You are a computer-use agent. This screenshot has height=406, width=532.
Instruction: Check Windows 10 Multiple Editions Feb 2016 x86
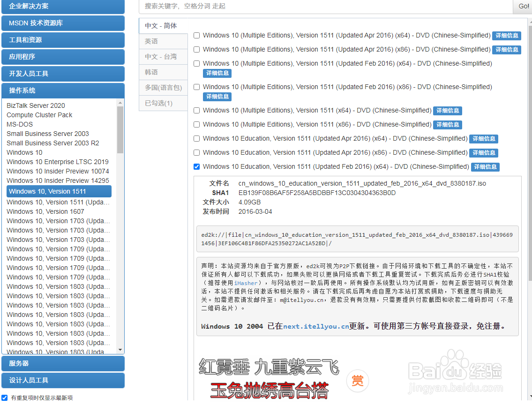click(196, 87)
